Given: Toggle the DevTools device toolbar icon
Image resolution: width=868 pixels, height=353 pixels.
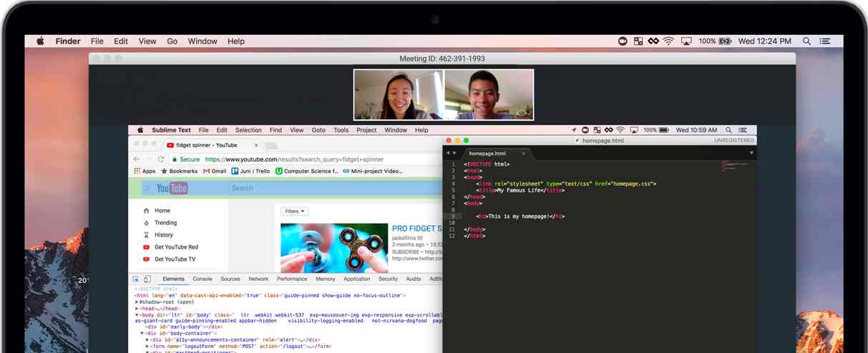Looking at the screenshot, I should pyautogui.click(x=147, y=279).
